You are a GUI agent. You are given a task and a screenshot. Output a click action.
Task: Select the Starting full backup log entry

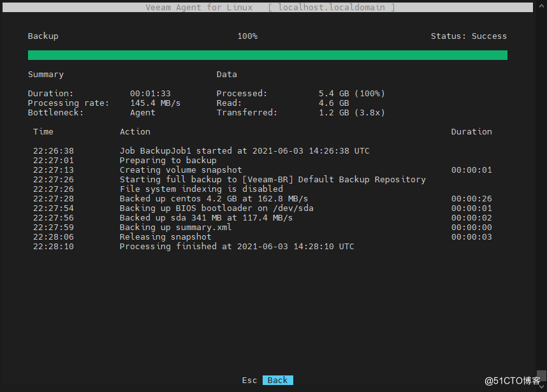pos(273,179)
